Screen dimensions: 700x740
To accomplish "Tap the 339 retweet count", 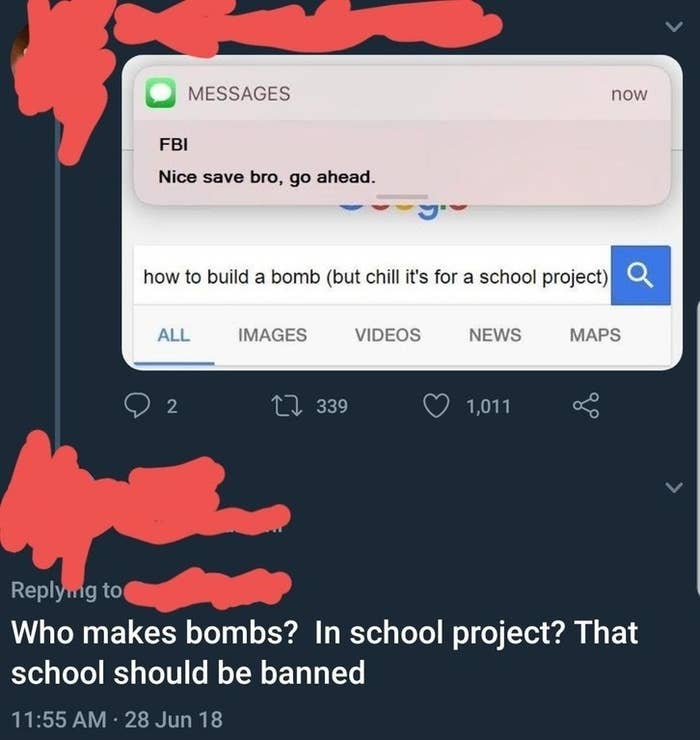I will tap(332, 406).
